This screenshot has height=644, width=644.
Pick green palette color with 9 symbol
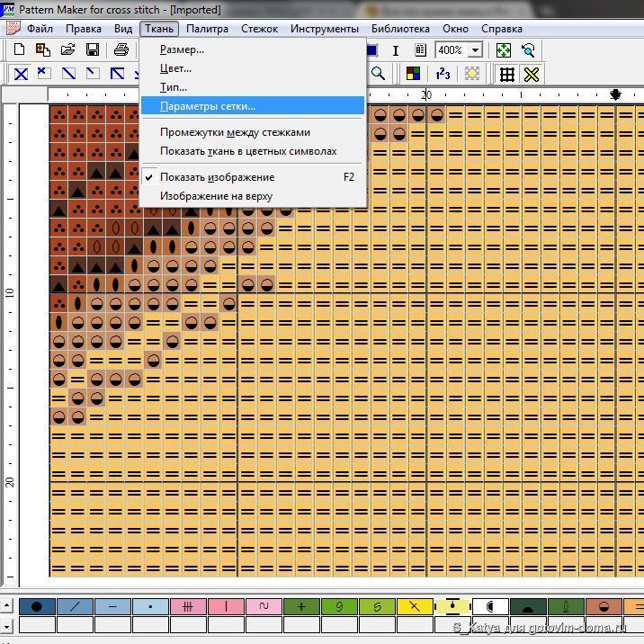tap(339, 606)
